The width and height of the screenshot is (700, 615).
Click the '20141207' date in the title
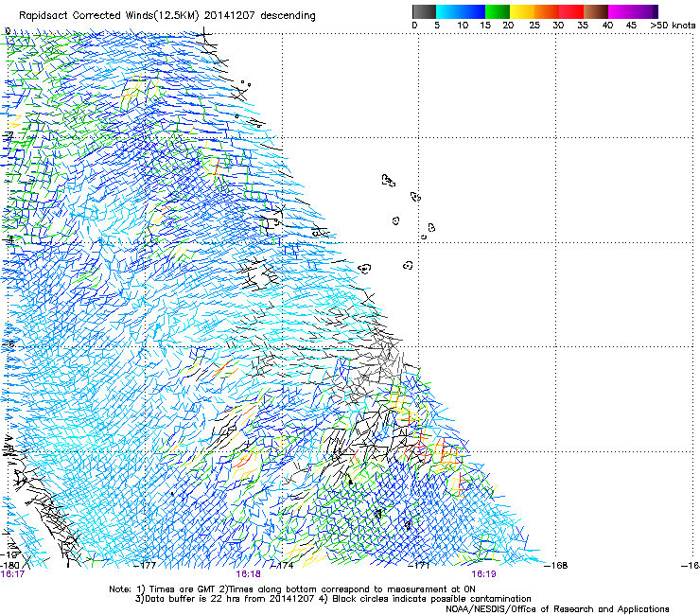[230, 16]
